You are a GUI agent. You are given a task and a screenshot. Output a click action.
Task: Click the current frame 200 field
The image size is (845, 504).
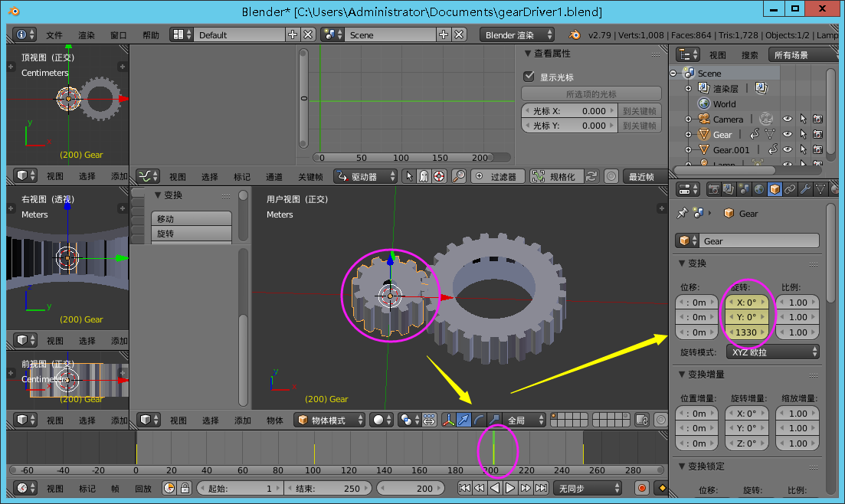(411, 489)
